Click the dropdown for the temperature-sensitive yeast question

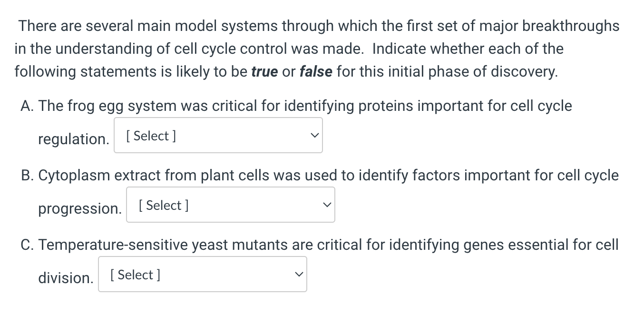[202, 274]
